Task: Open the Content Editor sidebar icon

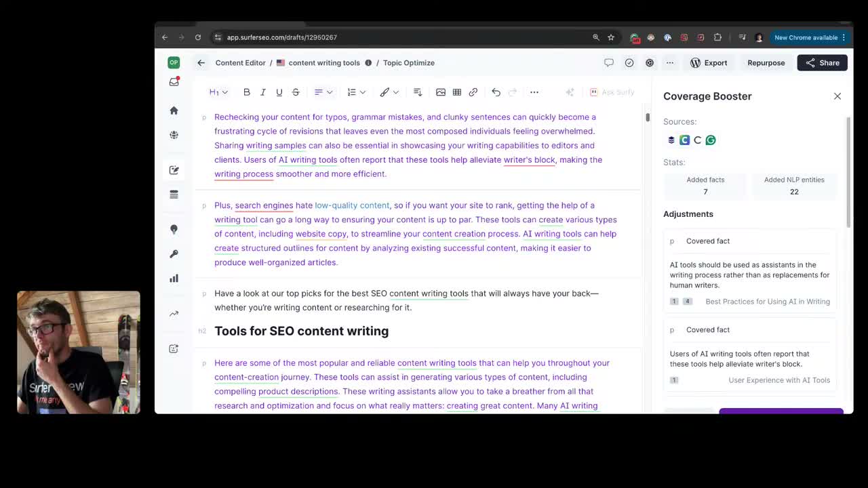Action: coord(174,170)
